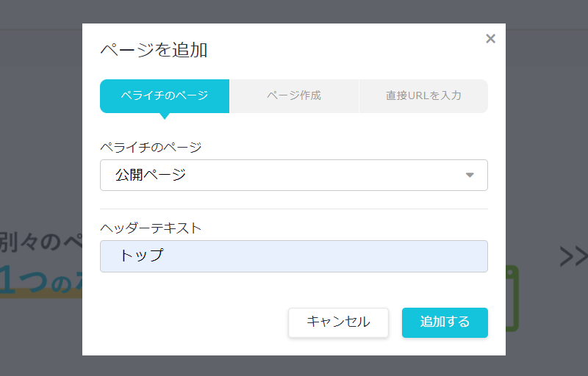Click empty space left of キャンセル button

pos(191,322)
